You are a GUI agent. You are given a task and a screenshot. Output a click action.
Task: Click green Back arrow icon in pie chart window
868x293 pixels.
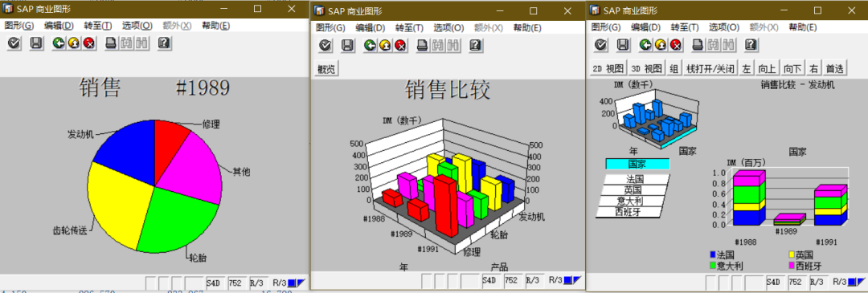[x=59, y=43]
